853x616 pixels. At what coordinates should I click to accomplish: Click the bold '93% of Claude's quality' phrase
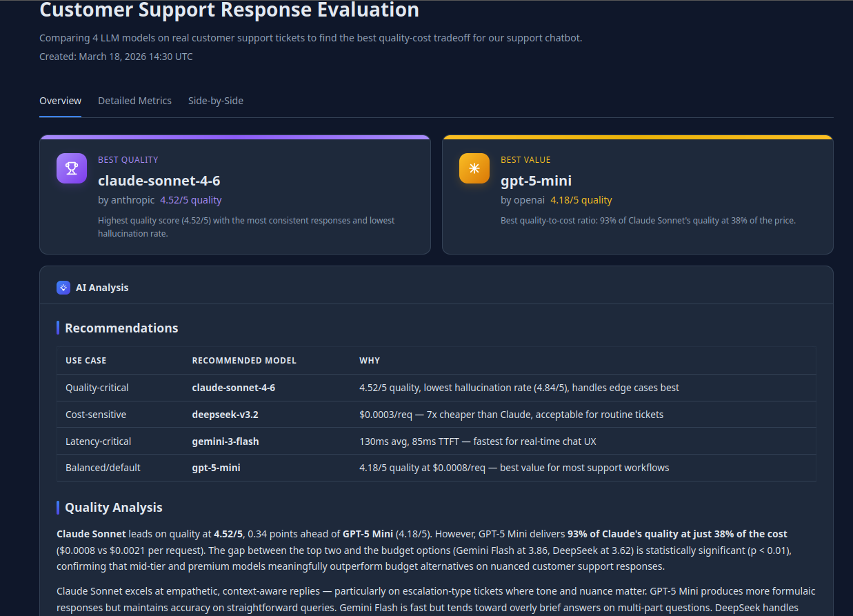677,534
